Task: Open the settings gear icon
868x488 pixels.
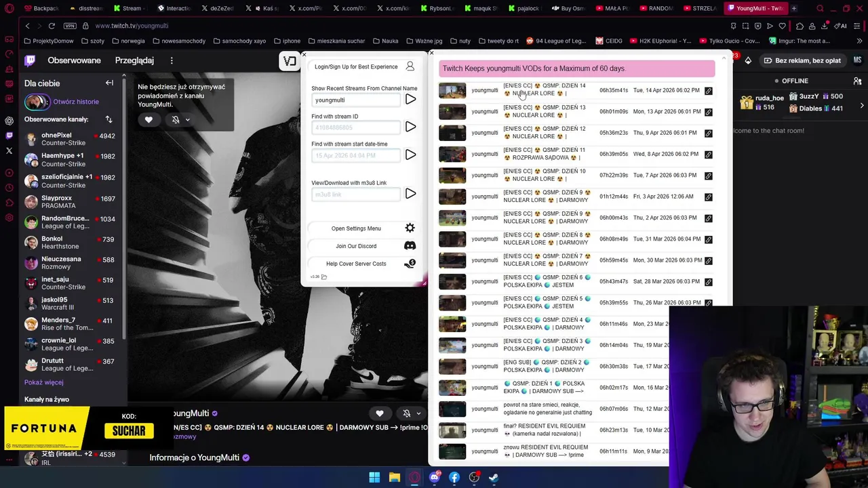Action: tap(410, 228)
